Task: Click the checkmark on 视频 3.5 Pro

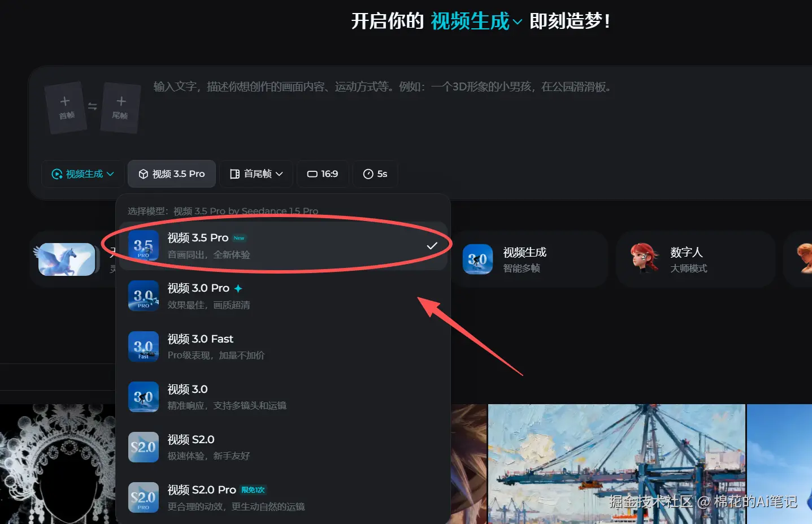Action: (x=432, y=246)
